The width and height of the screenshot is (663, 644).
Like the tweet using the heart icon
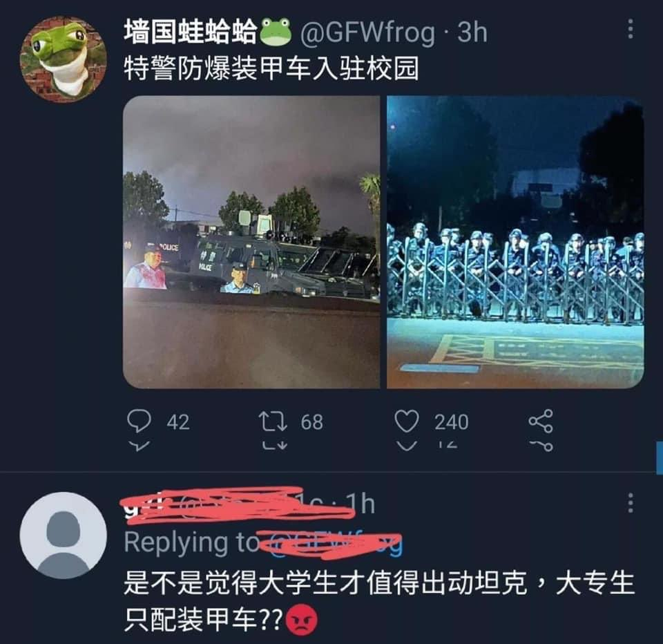tap(406, 421)
